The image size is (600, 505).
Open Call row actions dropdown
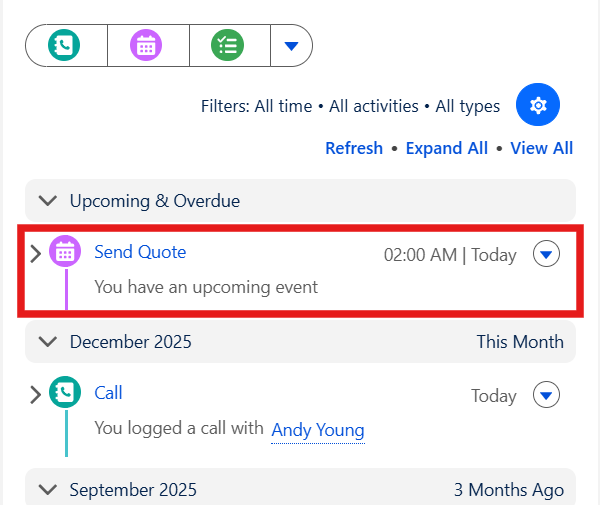coord(546,394)
